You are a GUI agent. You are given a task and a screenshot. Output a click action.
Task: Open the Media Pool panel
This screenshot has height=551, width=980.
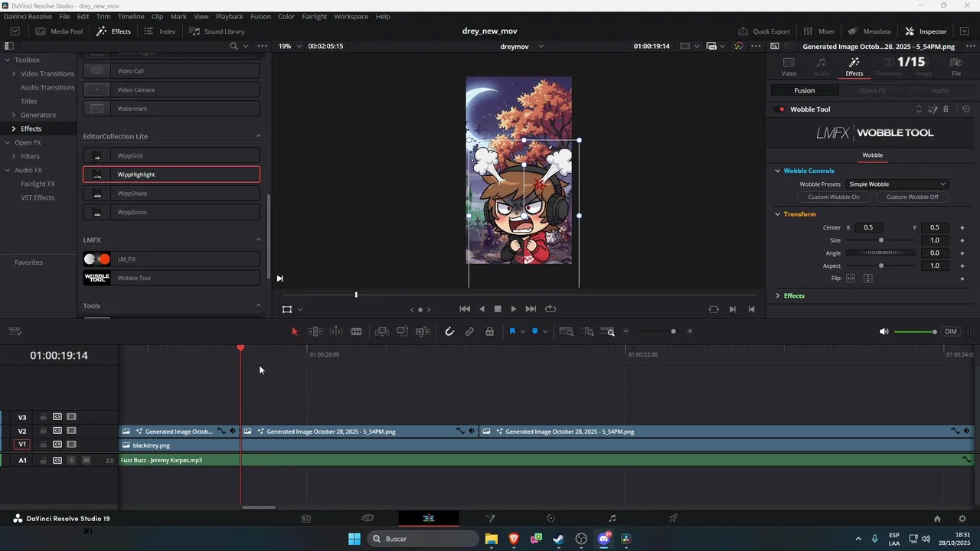click(59, 31)
